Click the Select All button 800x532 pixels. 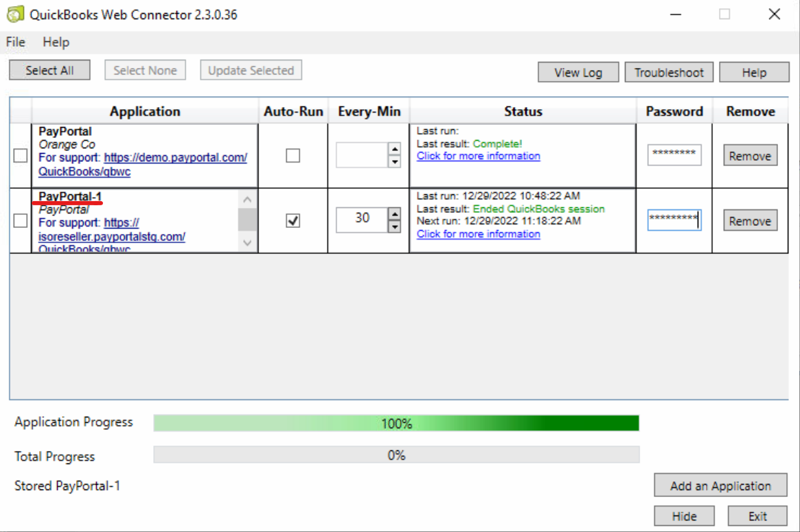point(49,71)
